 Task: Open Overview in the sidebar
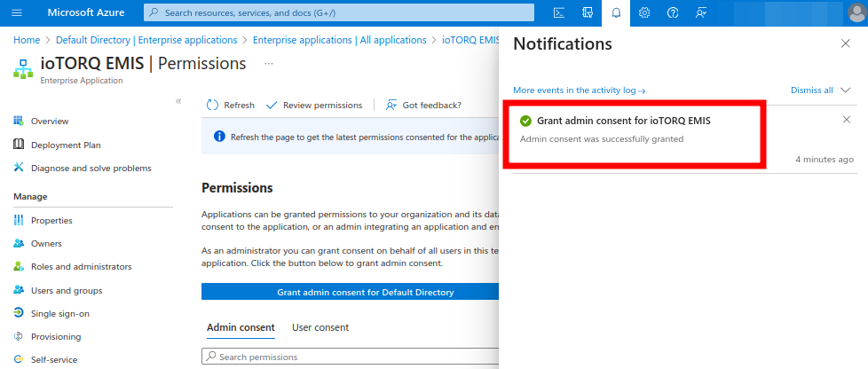pyautogui.click(x=50, y=122)
